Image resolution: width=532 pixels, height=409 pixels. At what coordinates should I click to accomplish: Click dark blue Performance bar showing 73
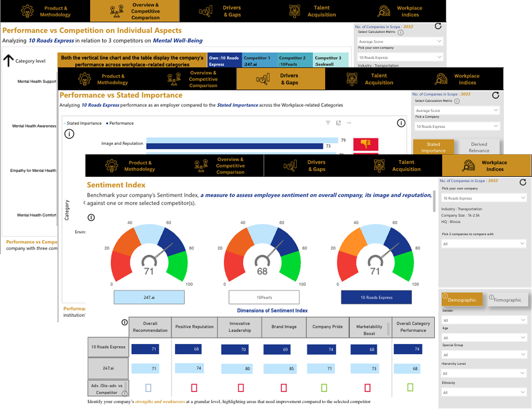coord(235,146)
